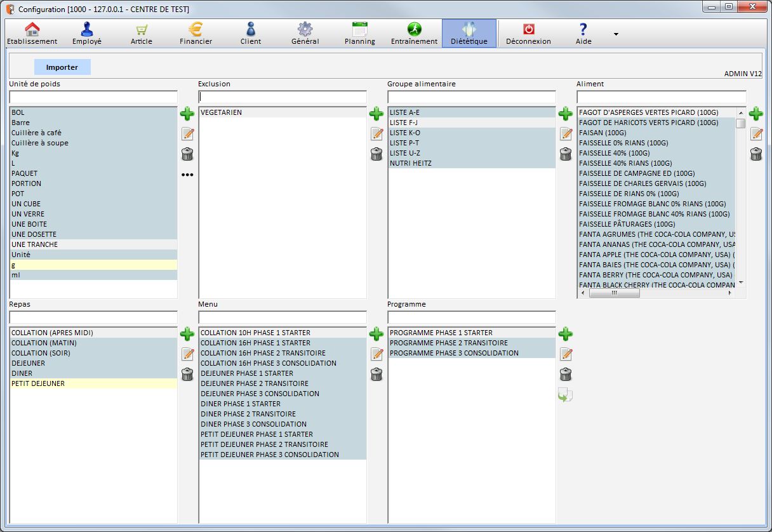Edit a Menu entry using its pencil icon
This screenshot has height=532, width=772.
click(376, 354)
